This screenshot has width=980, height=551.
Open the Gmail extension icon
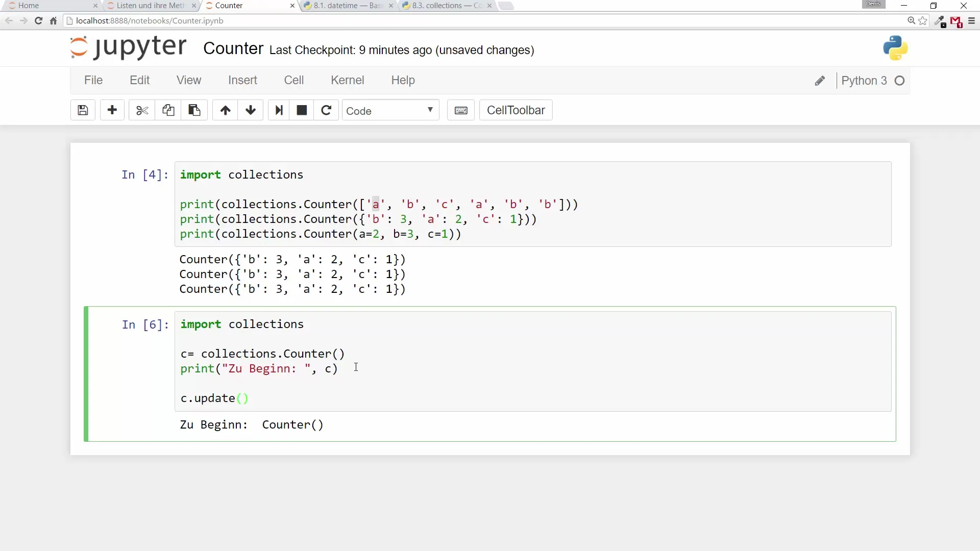(x=956, y=21)
